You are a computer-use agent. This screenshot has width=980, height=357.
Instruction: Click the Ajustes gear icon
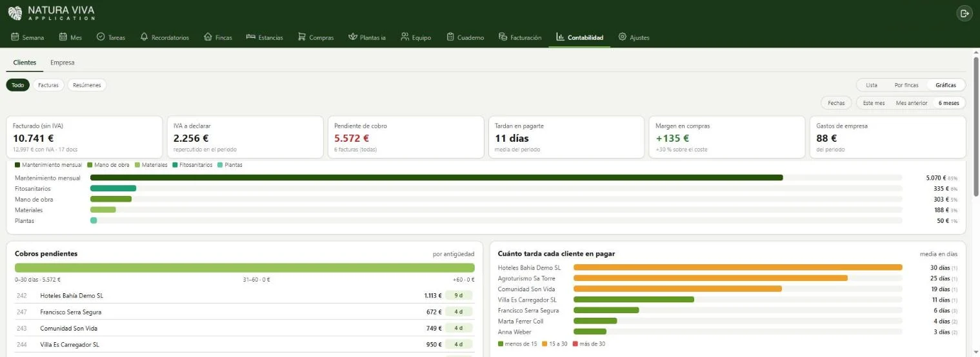coord(622,37)
